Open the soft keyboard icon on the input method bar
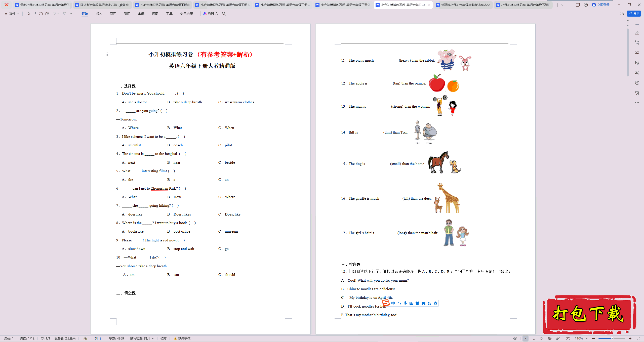Screen dimensions: 644x342 tap(411, 303)
